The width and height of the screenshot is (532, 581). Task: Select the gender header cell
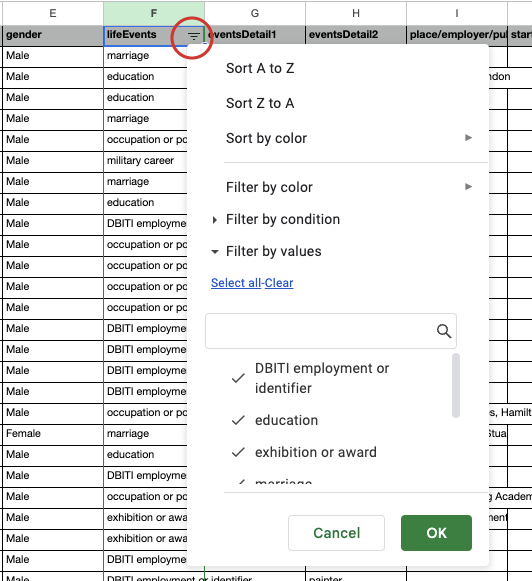tap(53, 35)
